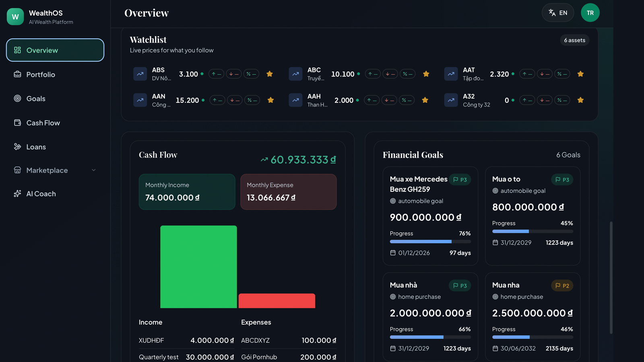Open the AAN percent alert pill

click(252, 100)
